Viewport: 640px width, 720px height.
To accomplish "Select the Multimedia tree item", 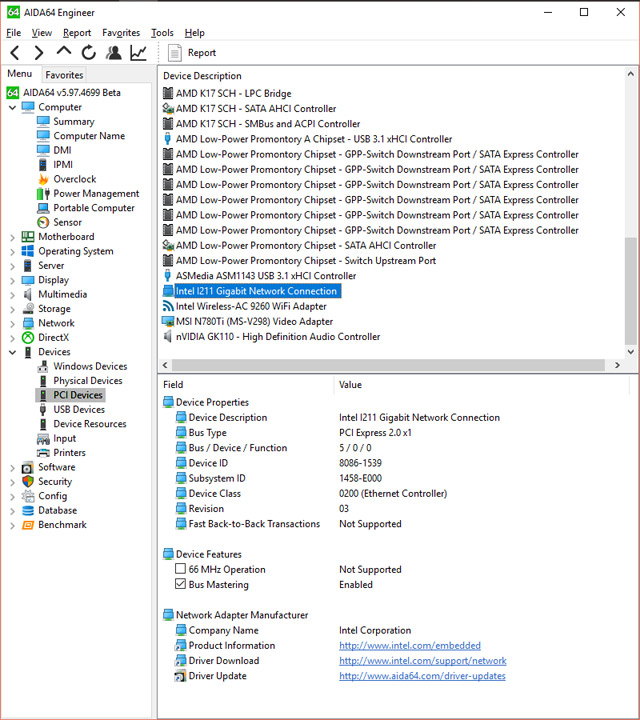I will pos(62,294).
